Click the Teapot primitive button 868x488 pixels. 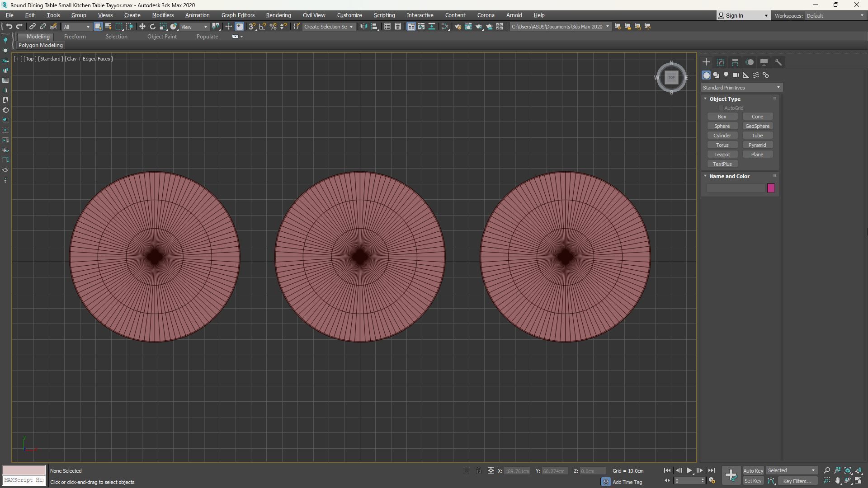(x=722, y=155)
